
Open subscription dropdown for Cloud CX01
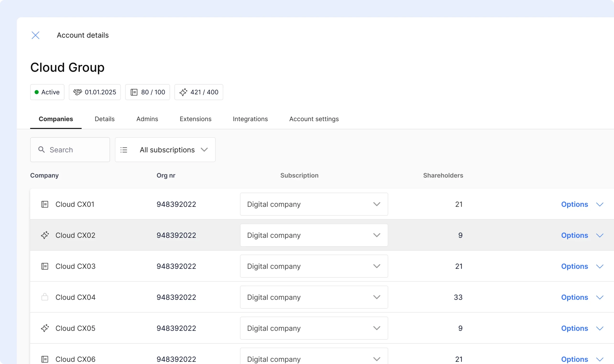point(314,204)
